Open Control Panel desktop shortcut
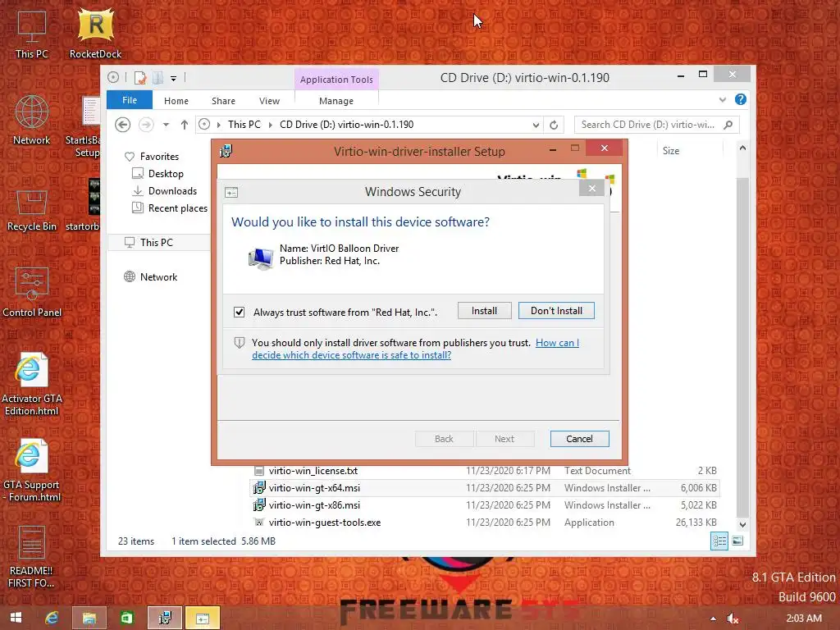 [32, 293]
